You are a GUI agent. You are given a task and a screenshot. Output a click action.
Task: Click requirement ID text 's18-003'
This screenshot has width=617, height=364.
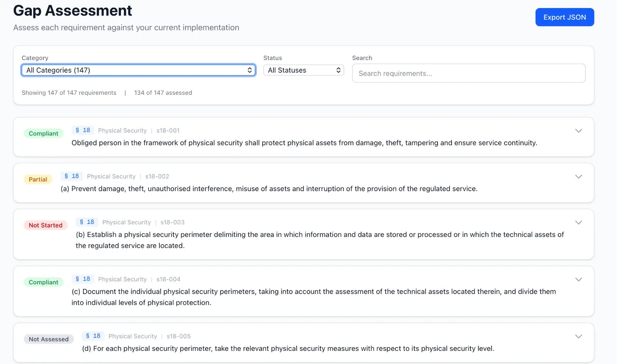(172, 222)
